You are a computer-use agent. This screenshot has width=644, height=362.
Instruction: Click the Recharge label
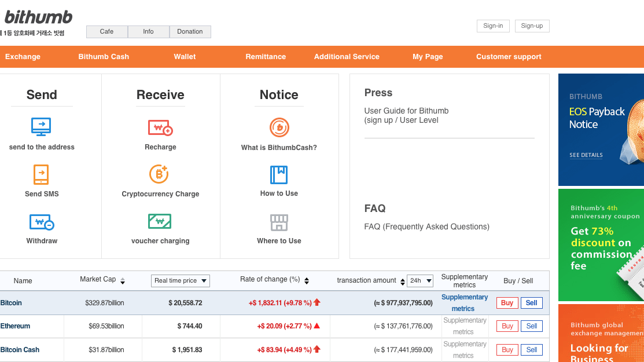(160, 147)
